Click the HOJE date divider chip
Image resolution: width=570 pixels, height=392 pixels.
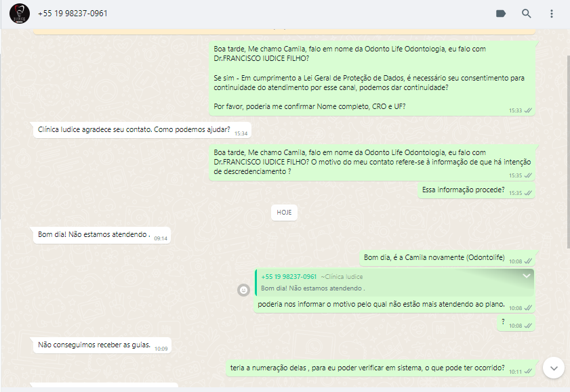click(x=284, y=213)
